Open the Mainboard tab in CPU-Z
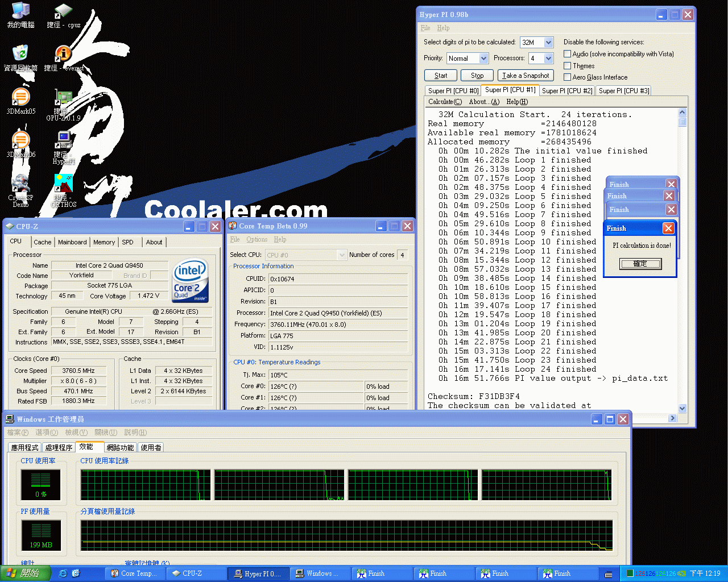 [x=72, y=242]
